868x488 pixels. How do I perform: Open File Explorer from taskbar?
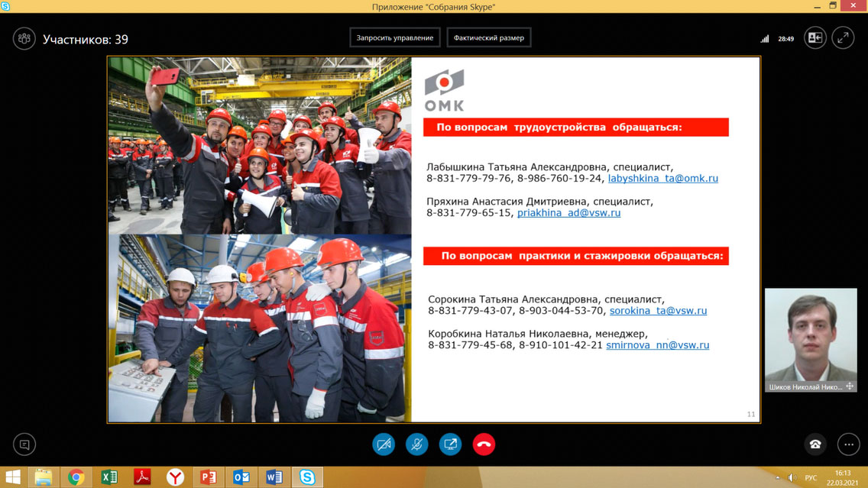click(44, 477)
